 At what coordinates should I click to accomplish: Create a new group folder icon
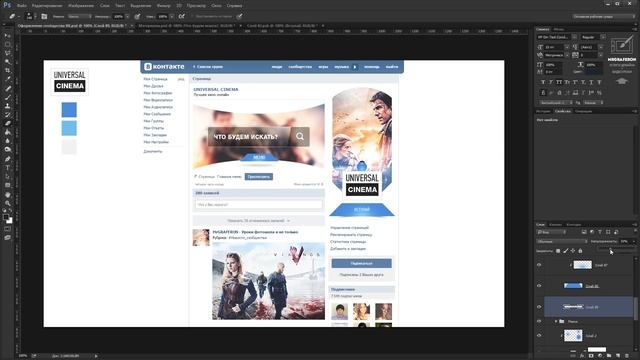[609, 356]
